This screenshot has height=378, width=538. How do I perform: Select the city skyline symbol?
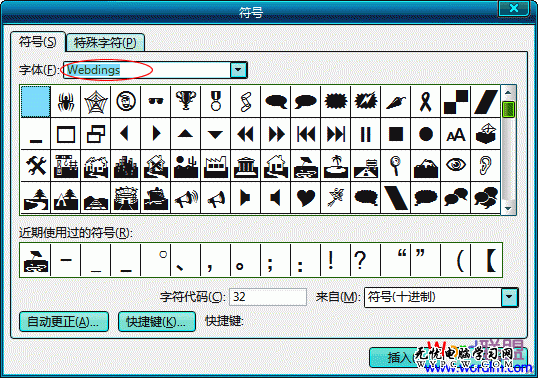(126, 166)
